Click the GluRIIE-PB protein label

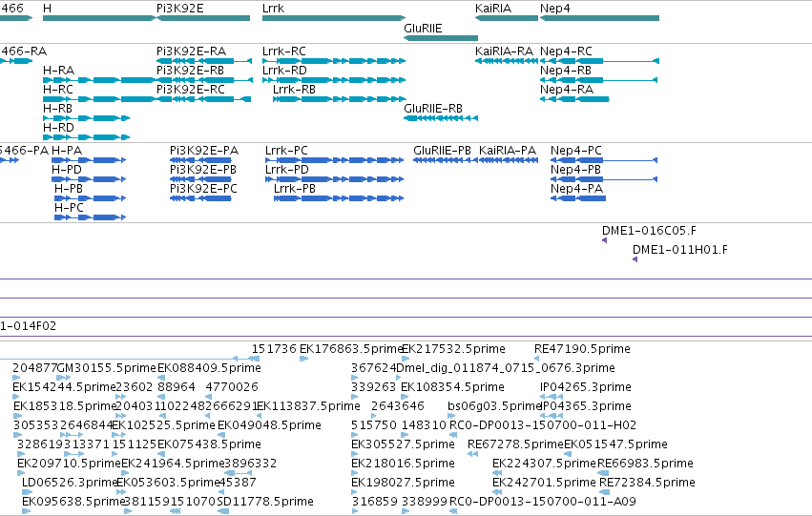[x=442, y=151]
